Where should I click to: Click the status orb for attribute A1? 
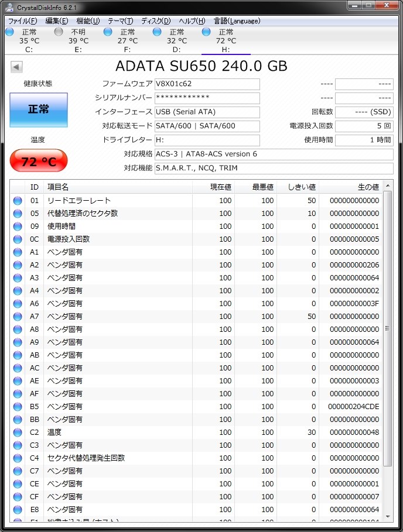coord(18,252)
